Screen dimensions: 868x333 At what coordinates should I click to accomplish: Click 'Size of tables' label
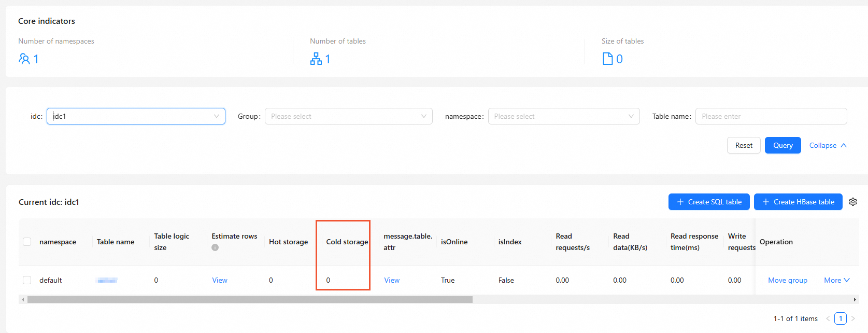622,41
